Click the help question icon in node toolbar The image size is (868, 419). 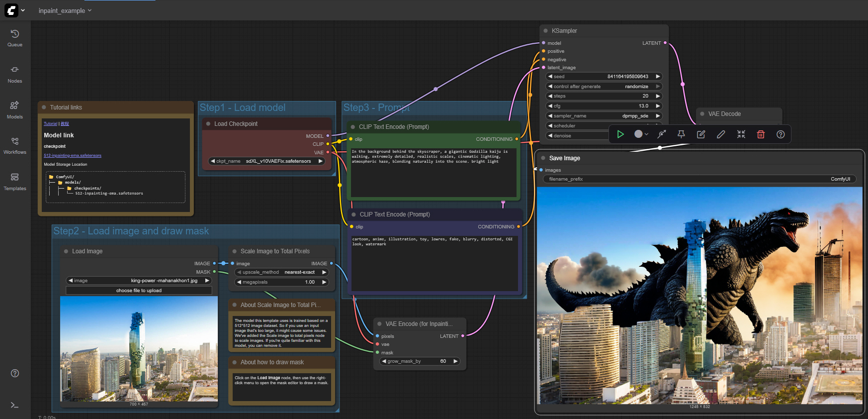(x=781, y=134)
